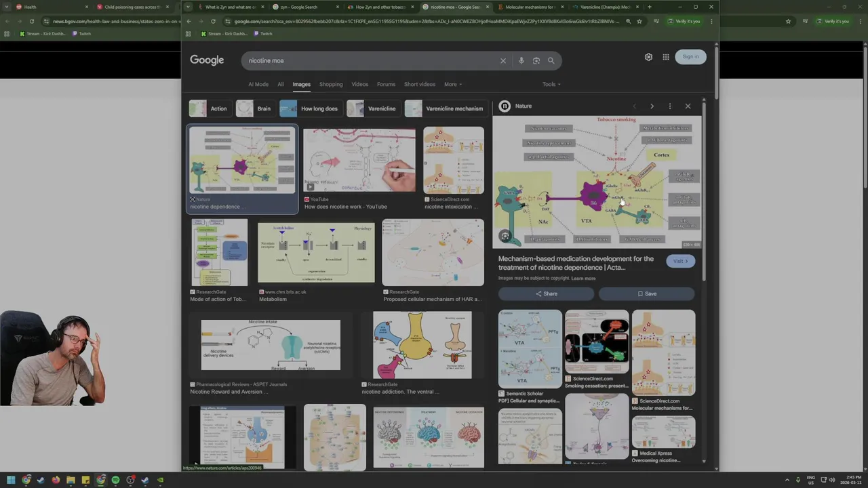Open the ScienceDirect 'nicotine intoxication' thumbnail
The height and width of the screenshot is (488, 868).
coord(454,160)
